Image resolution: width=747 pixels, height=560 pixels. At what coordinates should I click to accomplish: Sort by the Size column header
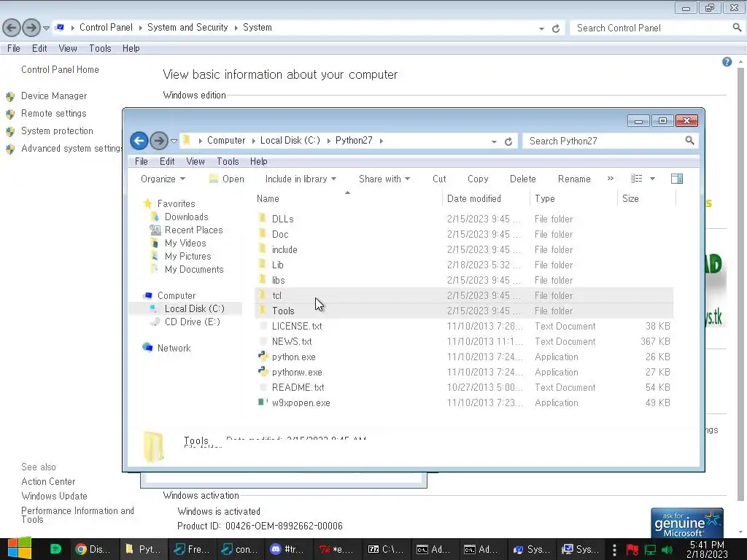coord(646,198)
